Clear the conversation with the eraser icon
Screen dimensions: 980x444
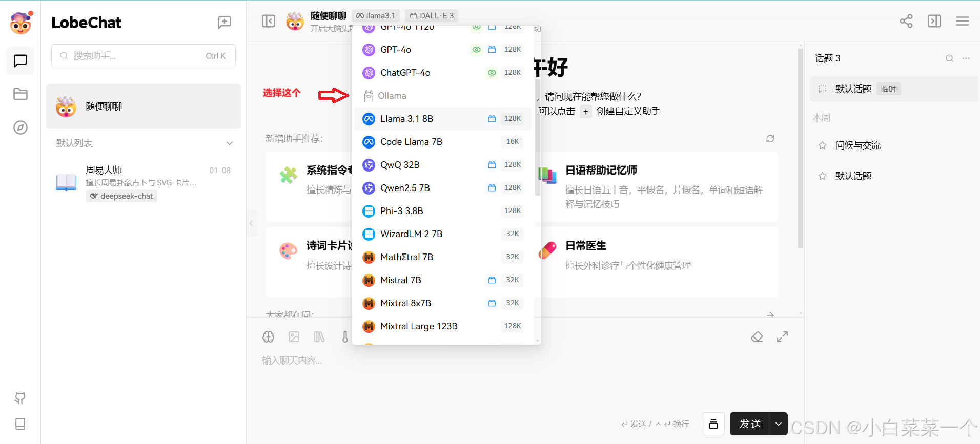(757, 336)
